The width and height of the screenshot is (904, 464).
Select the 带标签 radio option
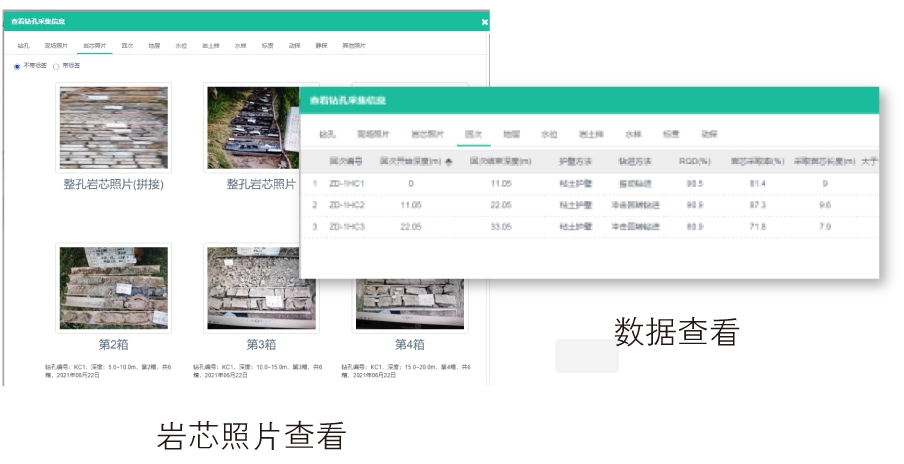[56, 66]
